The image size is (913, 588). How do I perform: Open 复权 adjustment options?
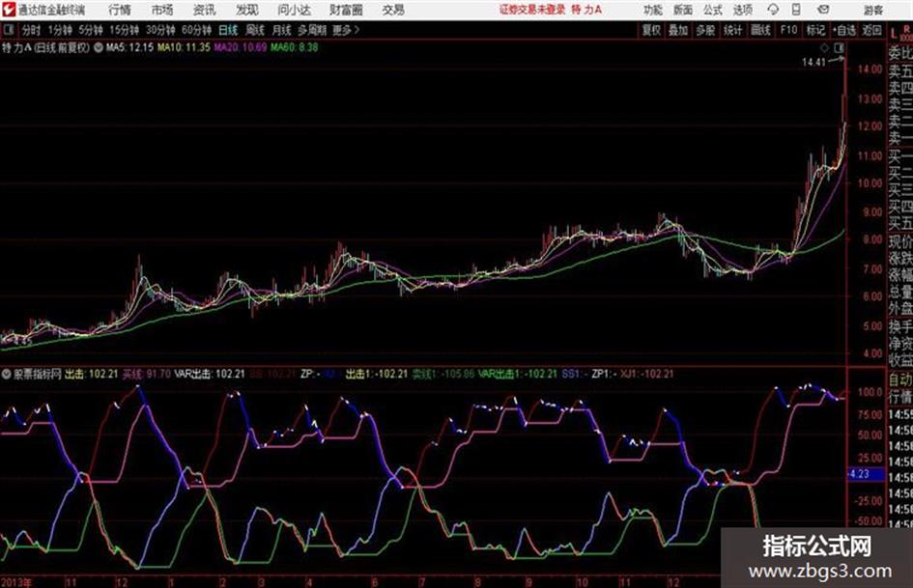point(651,30)
